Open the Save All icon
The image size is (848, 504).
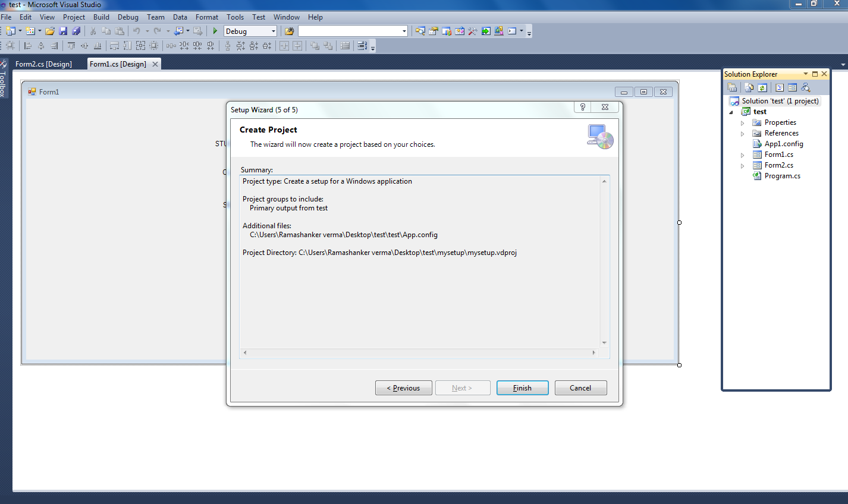pyautogui.click(x=76, y=30)
